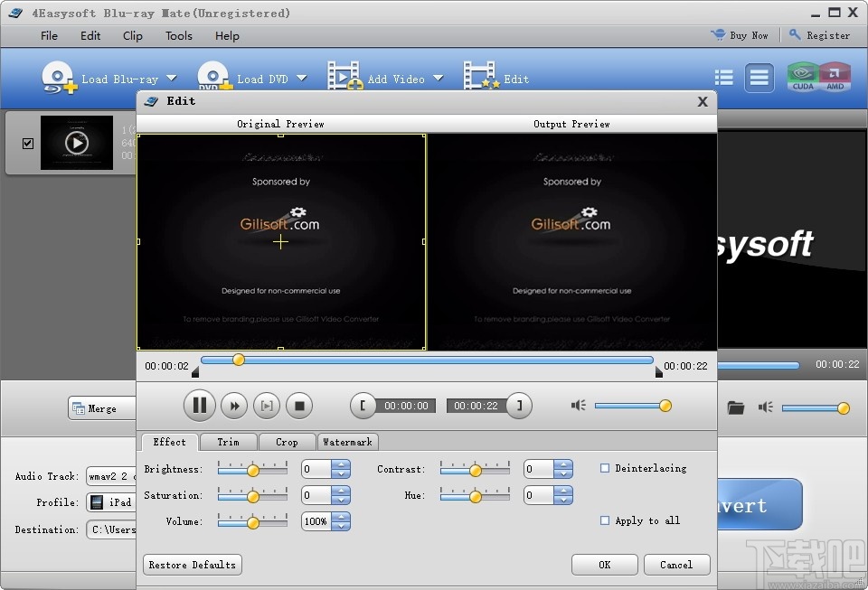This screenshot has width=868, height=590.
Task: Click the Brightness slider handle
Action: 253,471
